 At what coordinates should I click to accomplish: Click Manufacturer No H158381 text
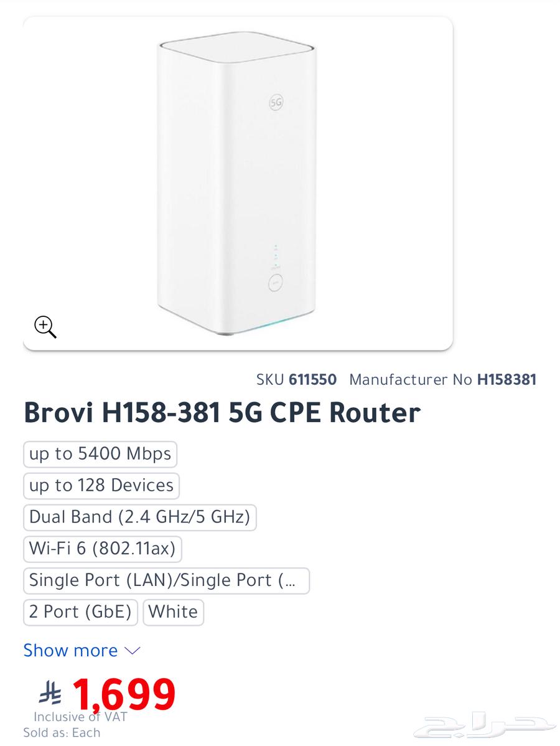(x=442, y=379)
